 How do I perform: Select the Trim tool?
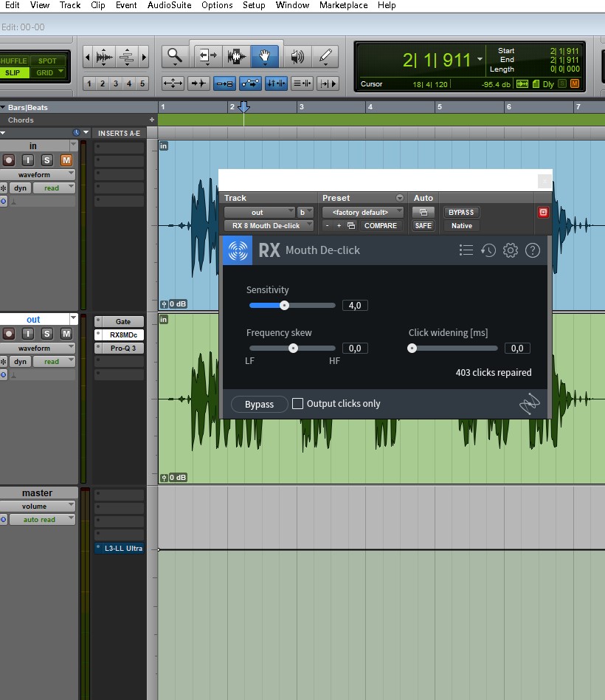207,56
